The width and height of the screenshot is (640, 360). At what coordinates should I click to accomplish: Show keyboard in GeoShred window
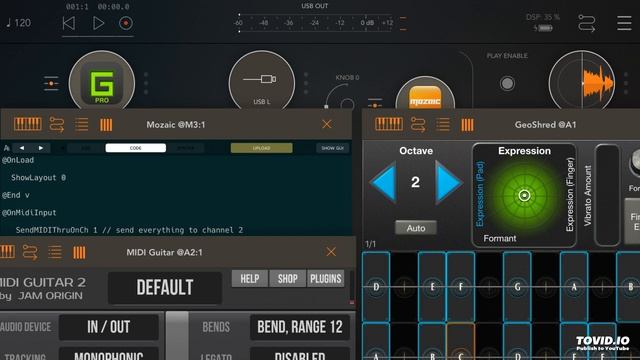(x=389, y=124)
